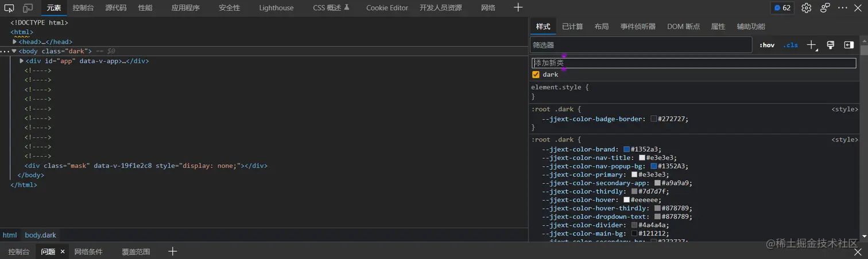Viewport: 868px width, 259px height.
Task: Uncheck the dark class checkbox
Action: [536, 74]
